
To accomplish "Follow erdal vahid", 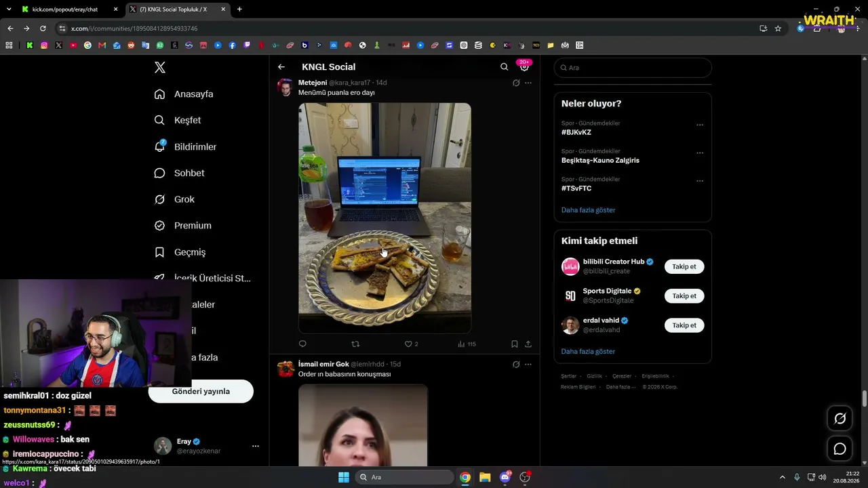I will pos(684,325).
